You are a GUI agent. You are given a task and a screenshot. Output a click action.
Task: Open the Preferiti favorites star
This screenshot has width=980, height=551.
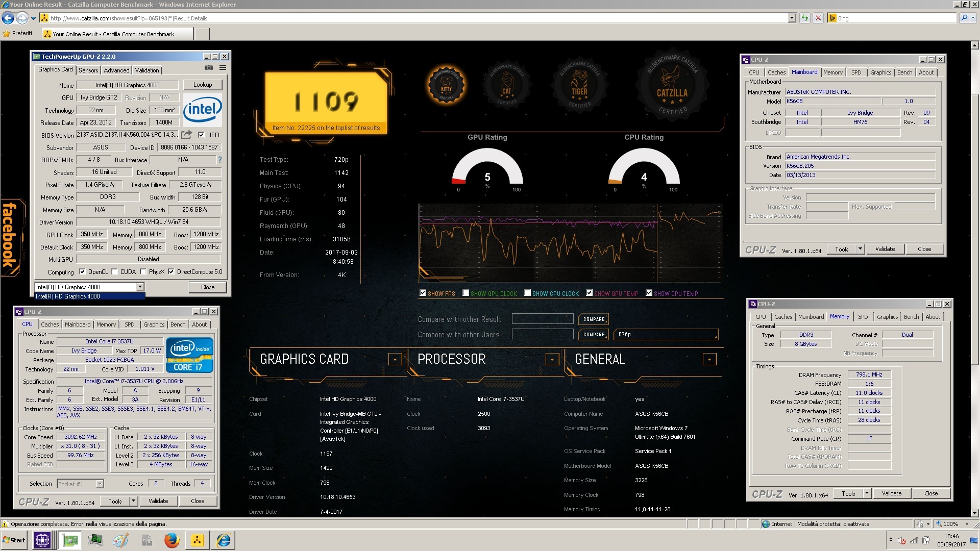point(7,34)
